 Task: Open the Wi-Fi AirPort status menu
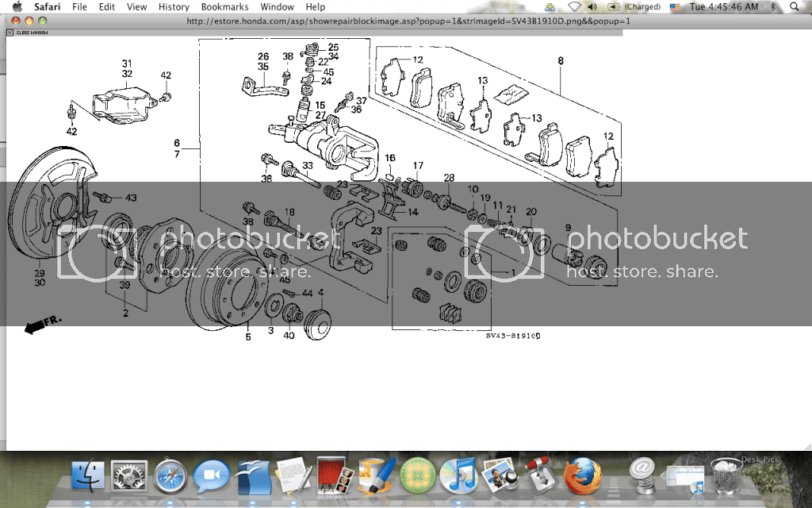tap(574, 6)
